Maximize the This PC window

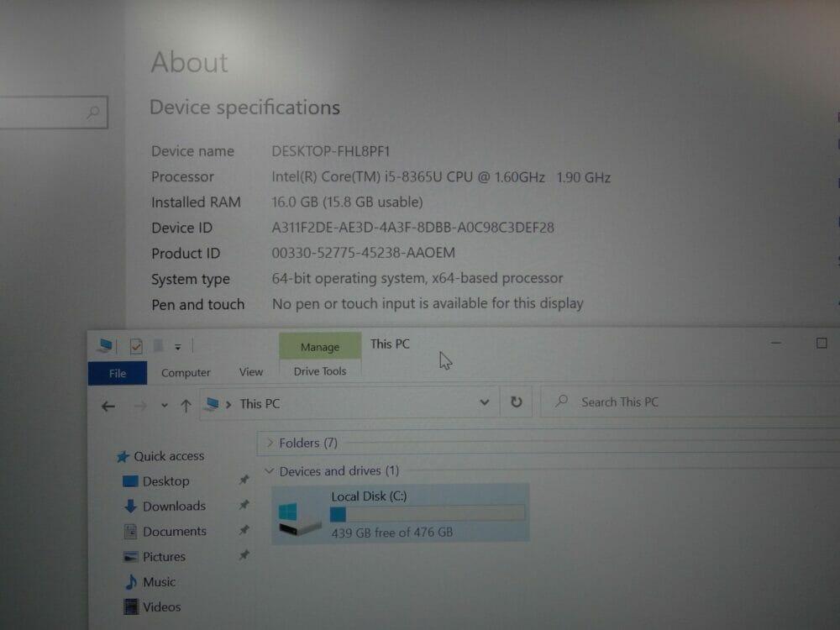[x=822, y=343]
